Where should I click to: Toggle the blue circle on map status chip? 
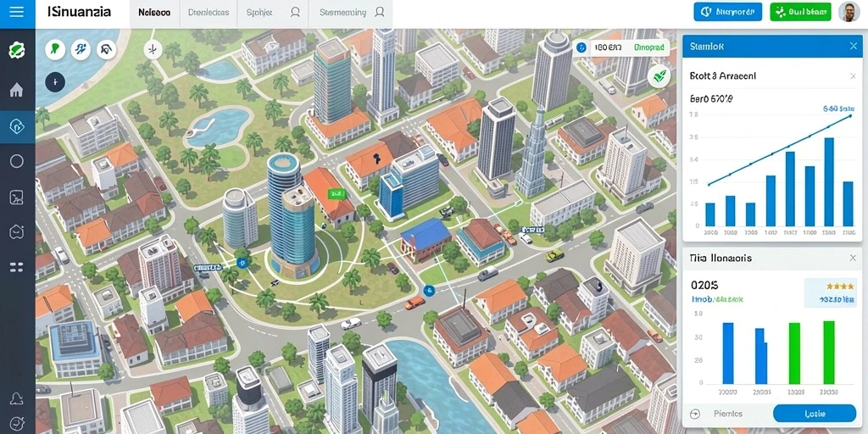click(x=580, y=48)
